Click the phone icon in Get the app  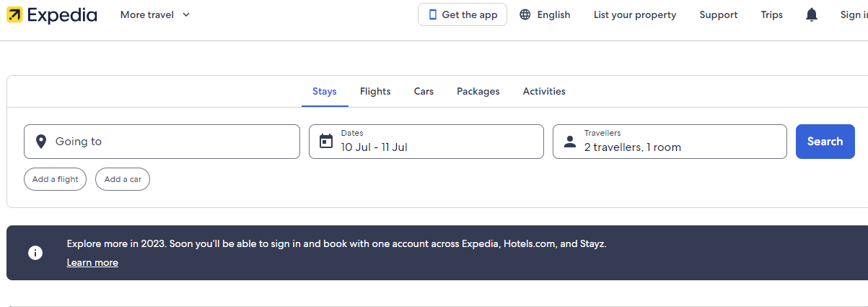click(x=433, y=14)
